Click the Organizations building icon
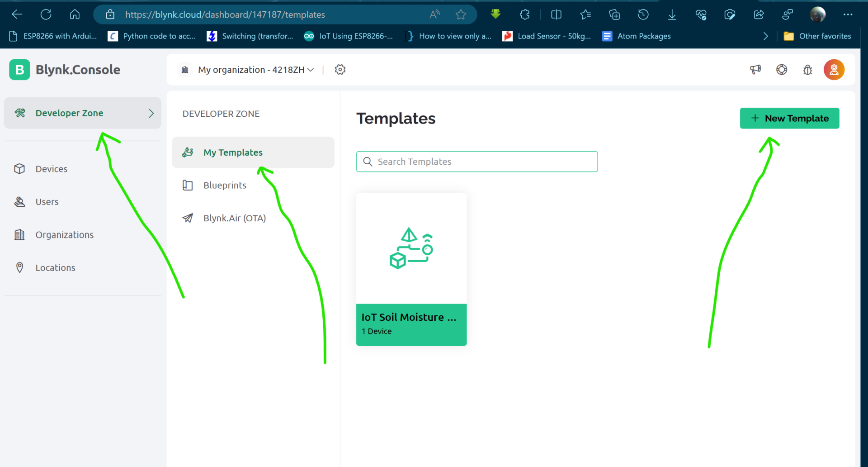The width and height of the screenshot is (868, 467). [x=19, y=235]
